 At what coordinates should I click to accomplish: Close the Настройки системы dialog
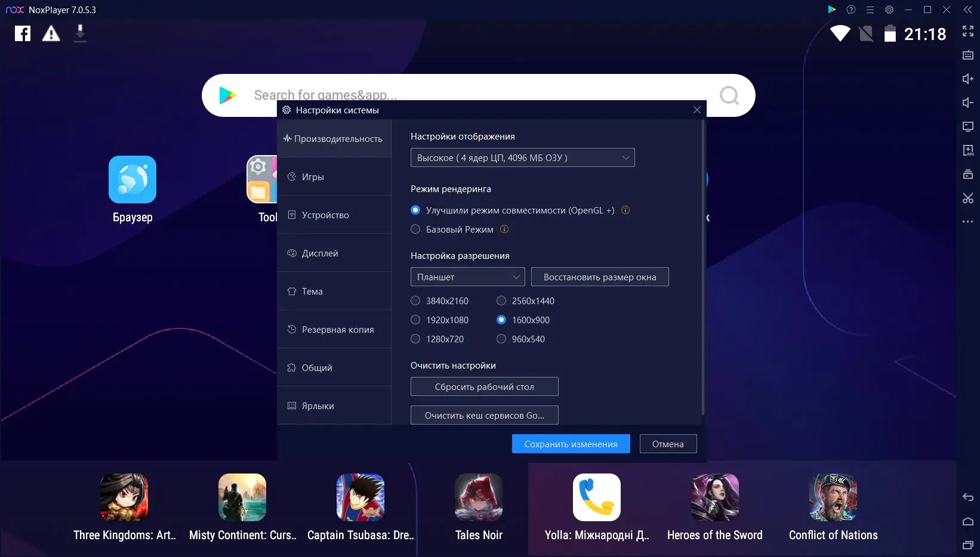pos(697,110)
